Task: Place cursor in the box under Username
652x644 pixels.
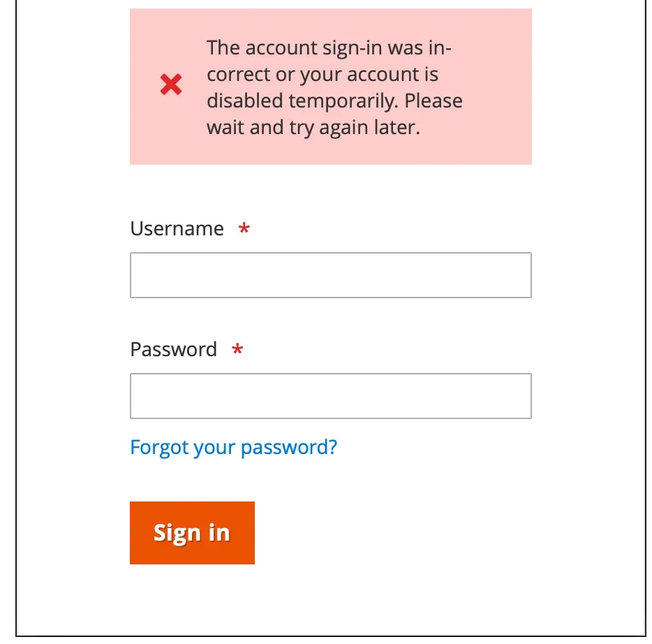Action: click(x=331, y=275)
